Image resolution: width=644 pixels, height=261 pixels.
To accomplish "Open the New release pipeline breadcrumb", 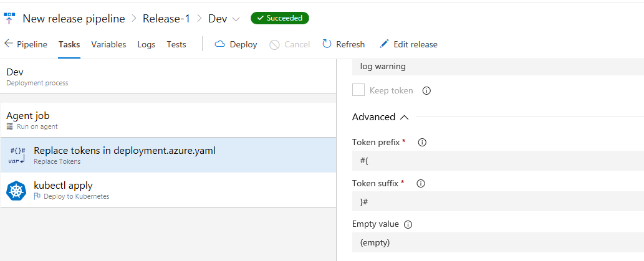I will (74, 19).
